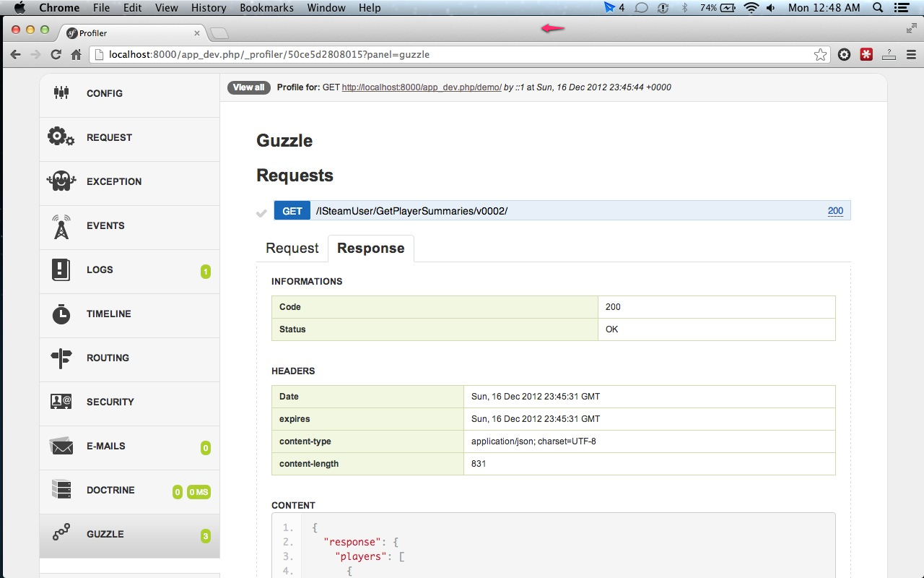
Task: Click the battery 74% indicator
Action: pos(718,8)
